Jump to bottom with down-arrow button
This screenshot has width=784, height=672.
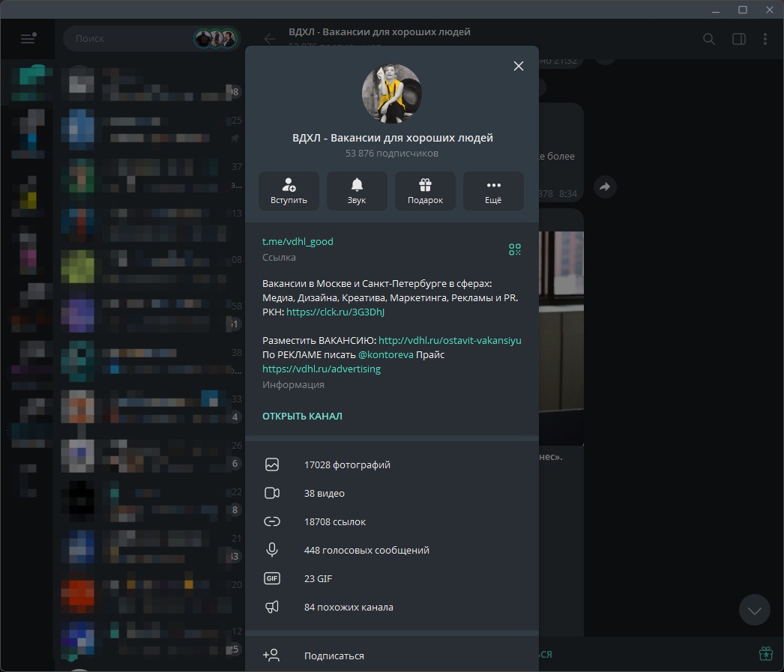point(755,610)
